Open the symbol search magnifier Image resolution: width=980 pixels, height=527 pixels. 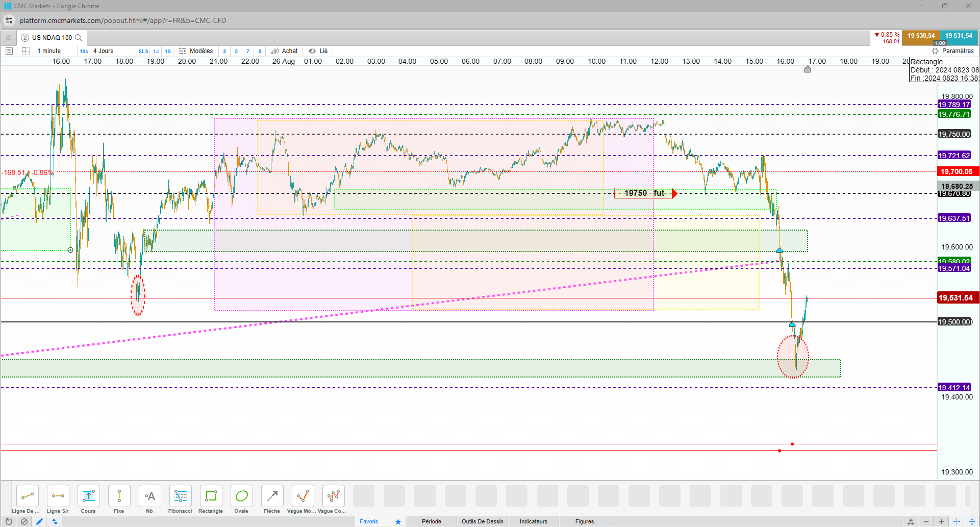[x=79, y=38]
